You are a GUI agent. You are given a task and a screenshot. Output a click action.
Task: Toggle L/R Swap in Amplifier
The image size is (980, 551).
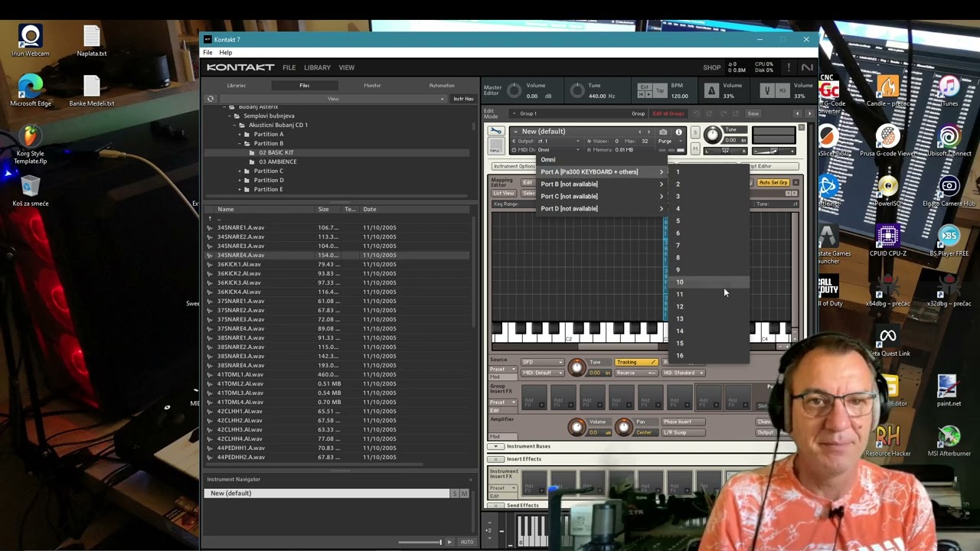[683, 432]
